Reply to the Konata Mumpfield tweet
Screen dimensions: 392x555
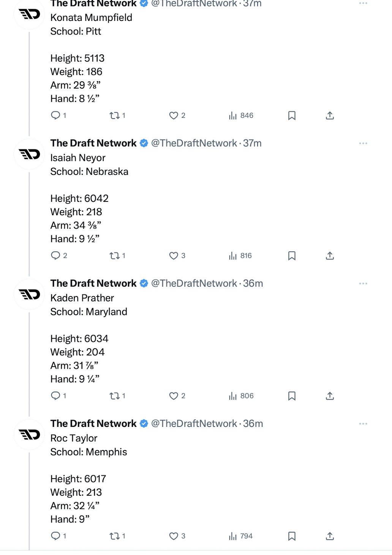tap(56, 116)
